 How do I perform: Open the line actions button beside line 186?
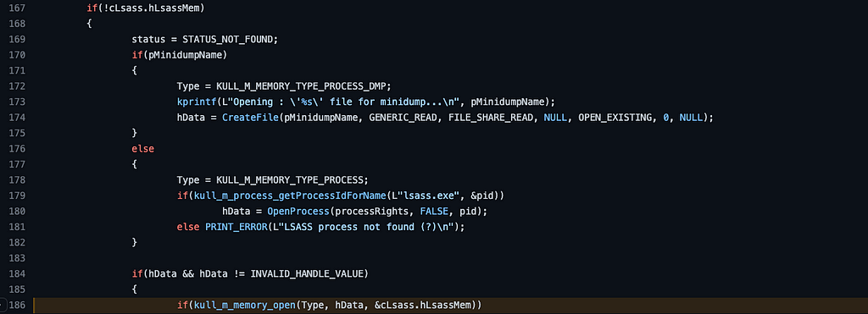[3, 306]
